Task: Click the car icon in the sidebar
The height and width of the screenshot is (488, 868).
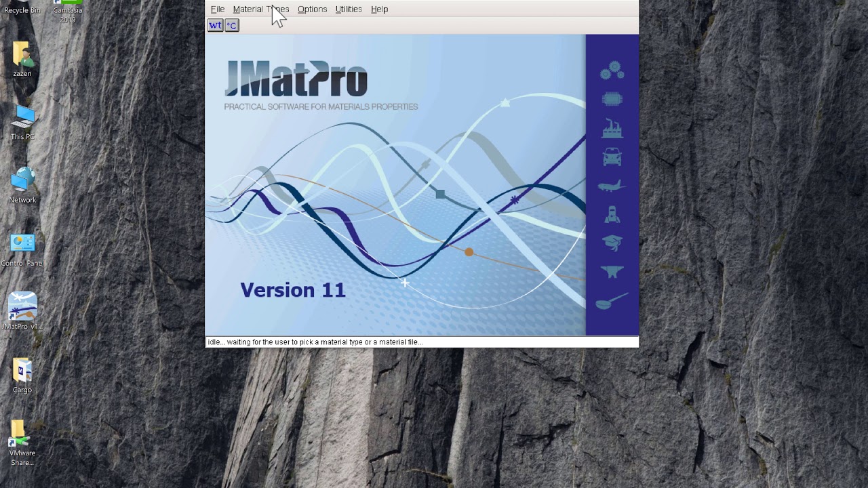Action: coord(612,157)
